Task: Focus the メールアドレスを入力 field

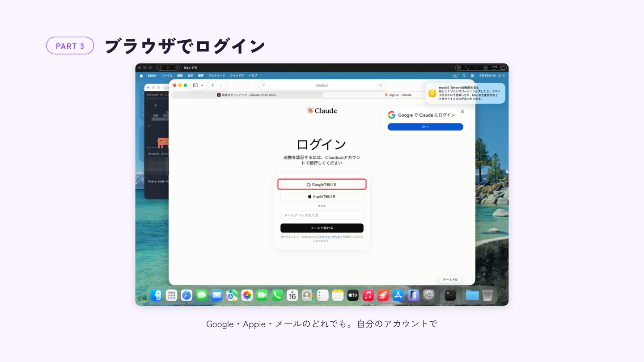Action: click(322, 215)
